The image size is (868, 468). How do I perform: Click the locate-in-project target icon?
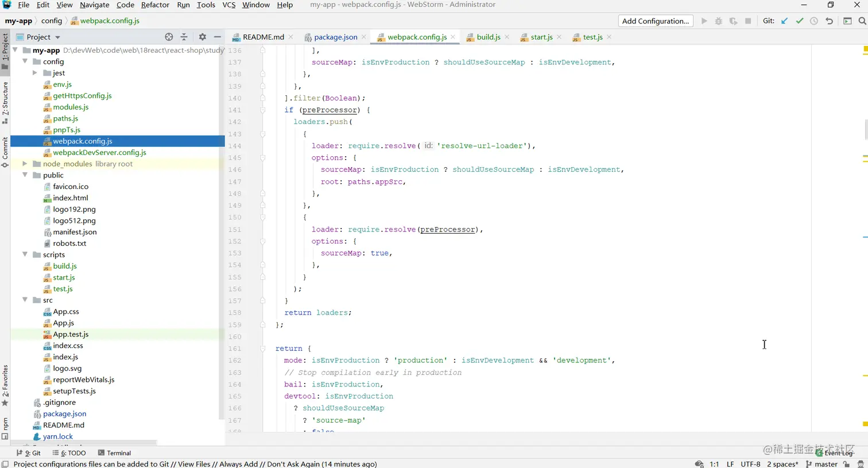click(x=169, y=37)
